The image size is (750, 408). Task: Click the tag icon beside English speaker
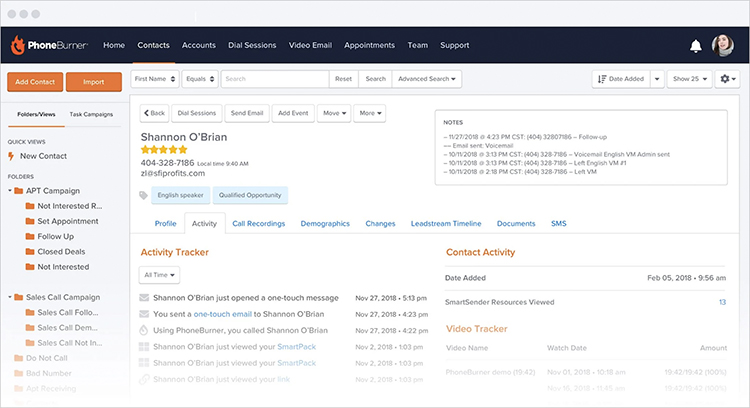145,196
